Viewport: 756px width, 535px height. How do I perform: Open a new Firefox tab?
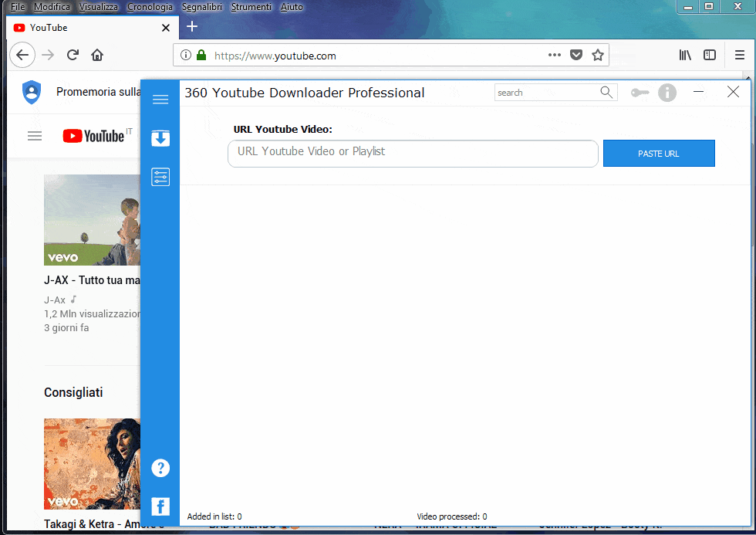click(192, 26)
